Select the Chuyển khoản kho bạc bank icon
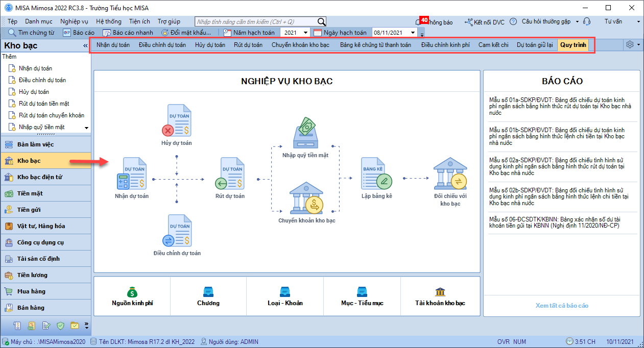644x348 pixels. [x=306, y=198]
